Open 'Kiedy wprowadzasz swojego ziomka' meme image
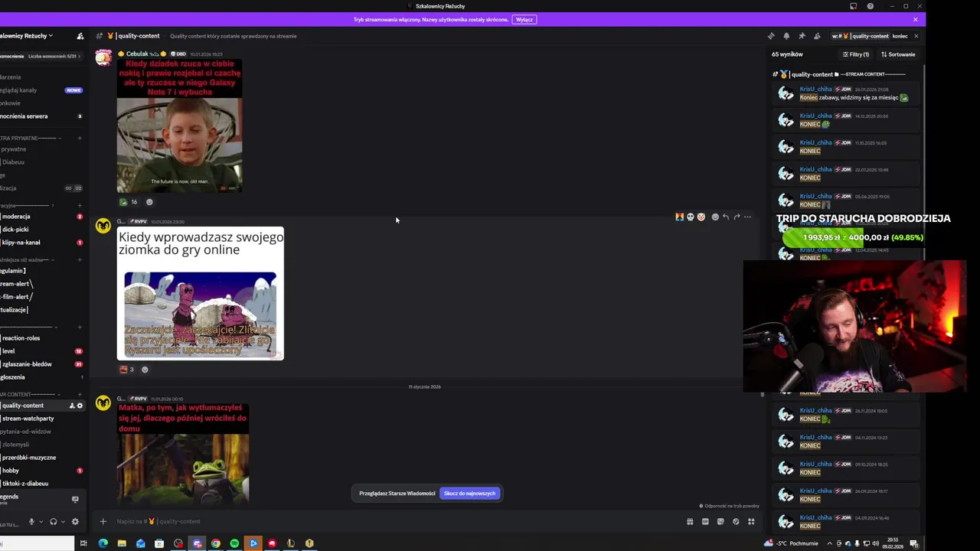Image resolution: width=980 pixels, height=551 pixels. pyautogui.click(x=201, y=293)
